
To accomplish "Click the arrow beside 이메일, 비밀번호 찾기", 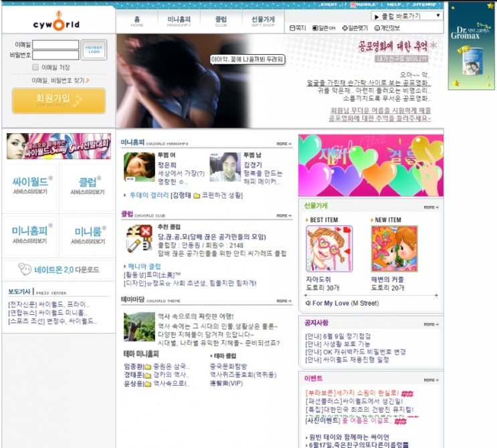I will point(88,81).
